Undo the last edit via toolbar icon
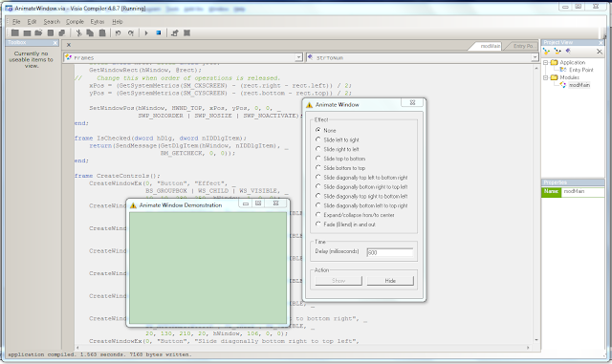The image size is (612, 364). click(118, 33)
